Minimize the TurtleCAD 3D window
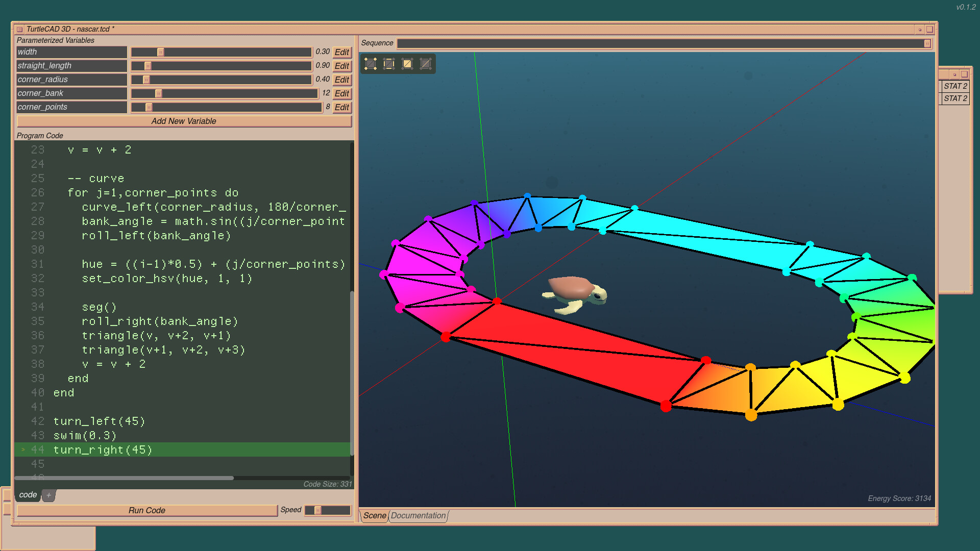Screen dimensions: 980x551 point(920,30)
